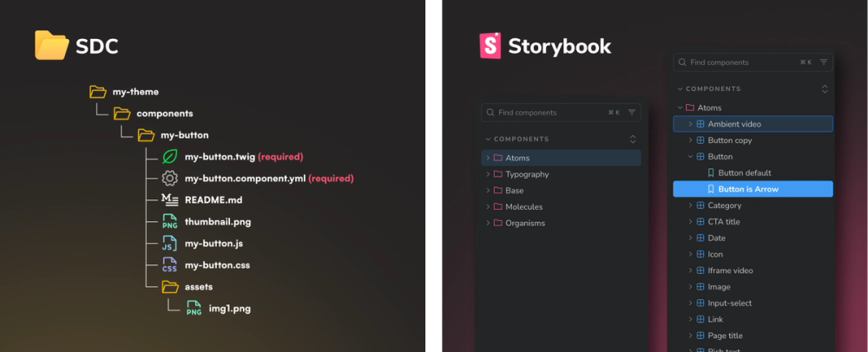Viewport: 868px width, 352px height.
Task: Click the my-button.twig file name
Action: 220,157
